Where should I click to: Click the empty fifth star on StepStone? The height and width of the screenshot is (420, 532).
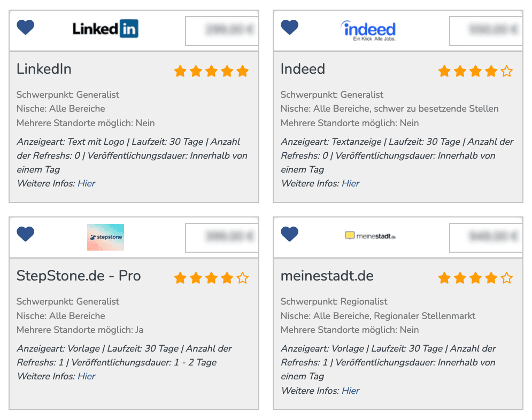coord(243,278)
